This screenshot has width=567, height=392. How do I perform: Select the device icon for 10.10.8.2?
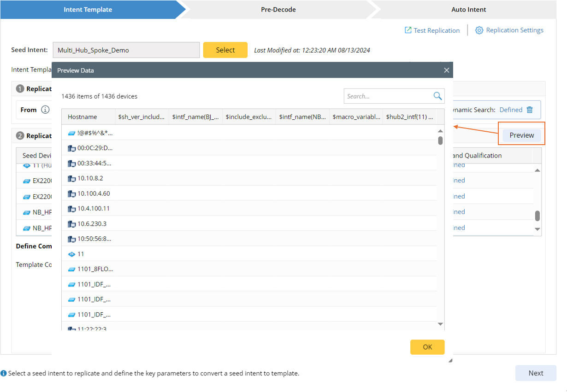pyautogui.click(x=71, y=178)
